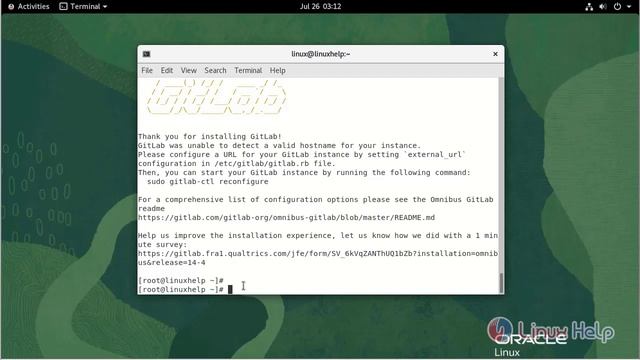Click the text 'sudo gitlab-ctl reconfigure'
Screen dimensions: 640x360
pyautogui.click(x=208, y=182)
